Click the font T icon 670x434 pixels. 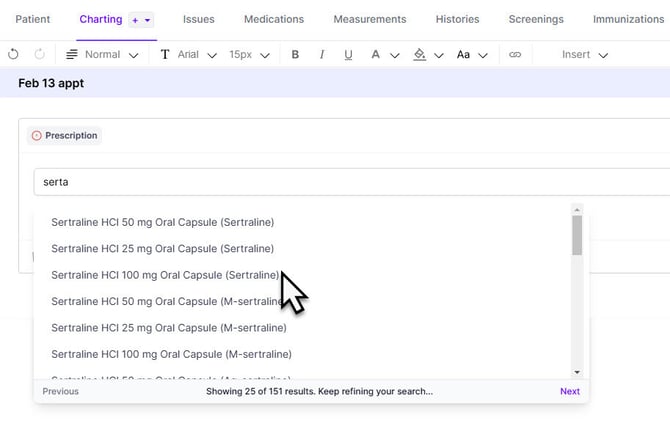[165, 54]
